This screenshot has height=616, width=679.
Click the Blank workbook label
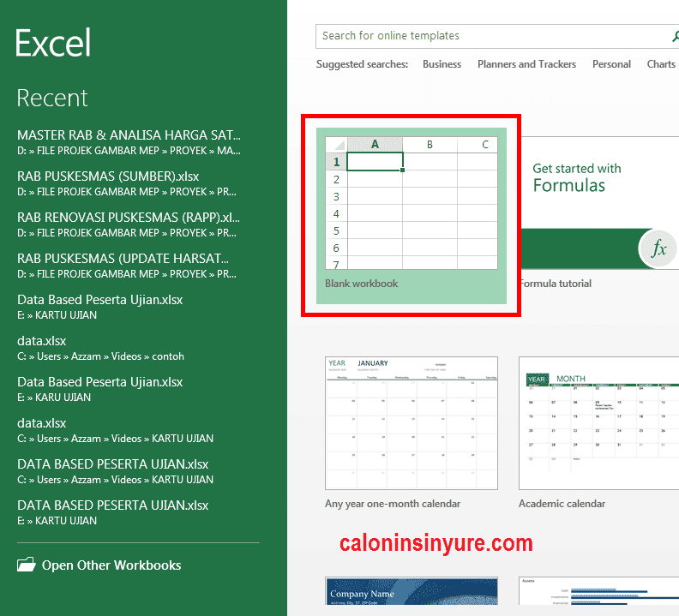362,284
